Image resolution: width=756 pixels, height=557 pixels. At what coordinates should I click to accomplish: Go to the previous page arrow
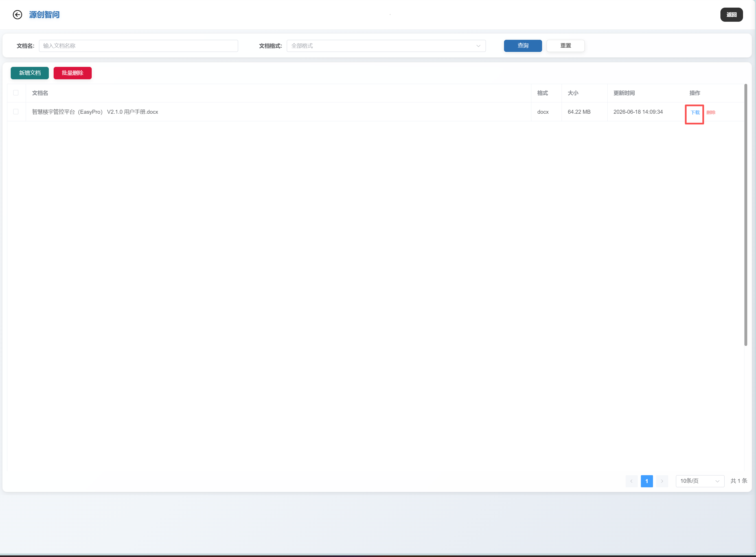point(631,481)
